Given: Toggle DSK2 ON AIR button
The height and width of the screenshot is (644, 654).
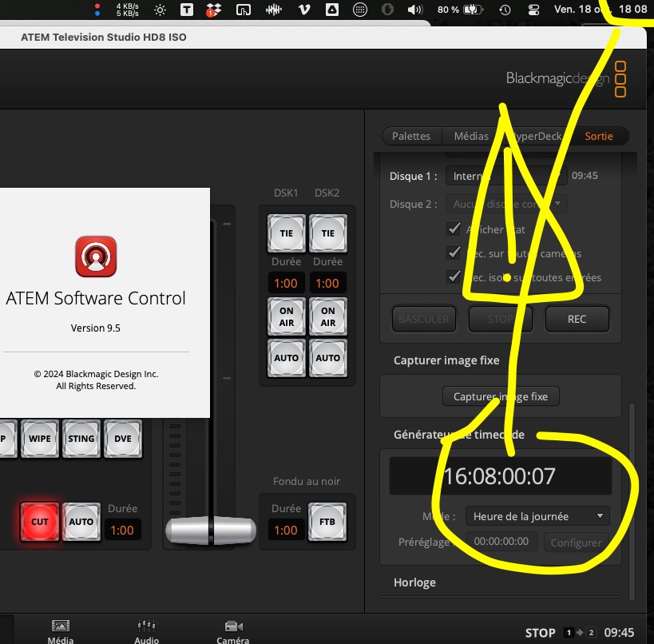Looking at the screenshot, I should [x=328, y=316].
